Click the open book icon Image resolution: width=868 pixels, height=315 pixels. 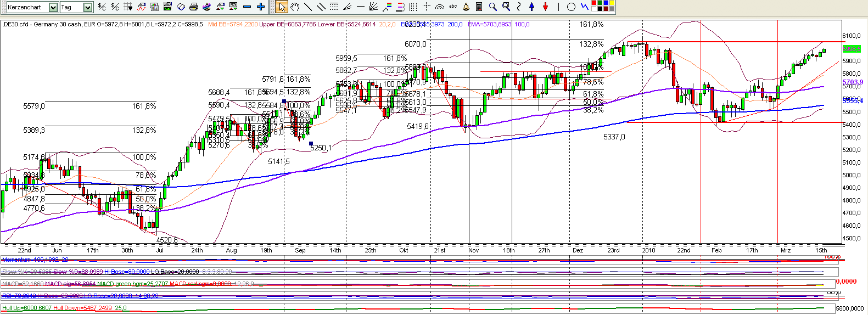pos(181,7)
